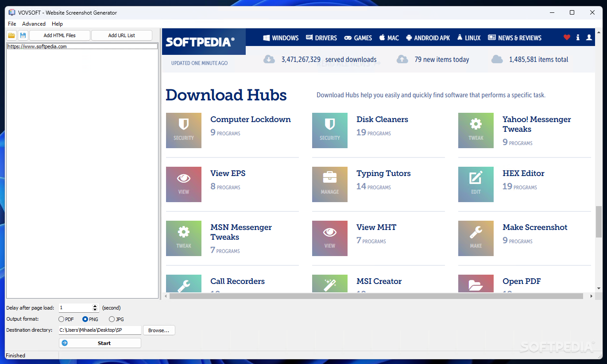Open the HEX Editor edit icon
This screenshot has height=364, width=607.
coord(476,184)
